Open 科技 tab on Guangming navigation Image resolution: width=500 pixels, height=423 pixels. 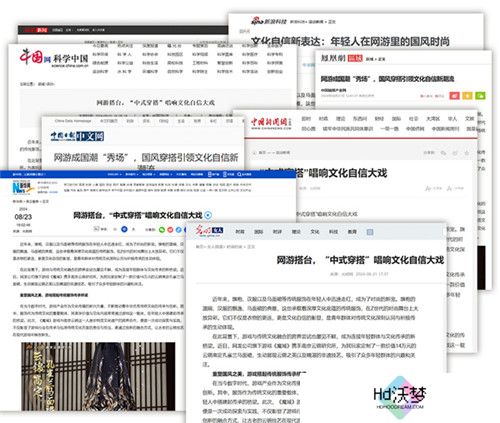[333, 232]
